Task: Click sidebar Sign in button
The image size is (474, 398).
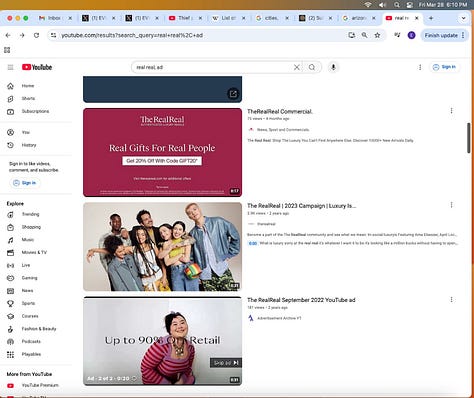Action: tap(24, 183)
